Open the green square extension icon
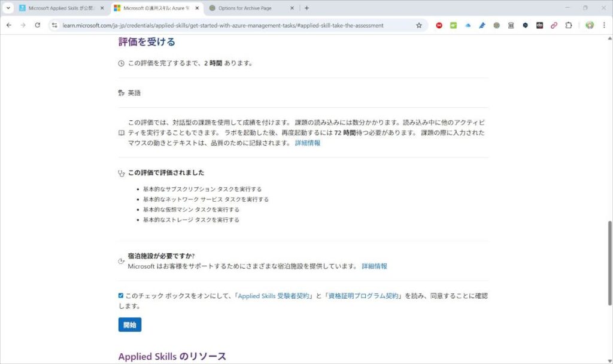This screenshot has width=613, height=364. (454, 25)
